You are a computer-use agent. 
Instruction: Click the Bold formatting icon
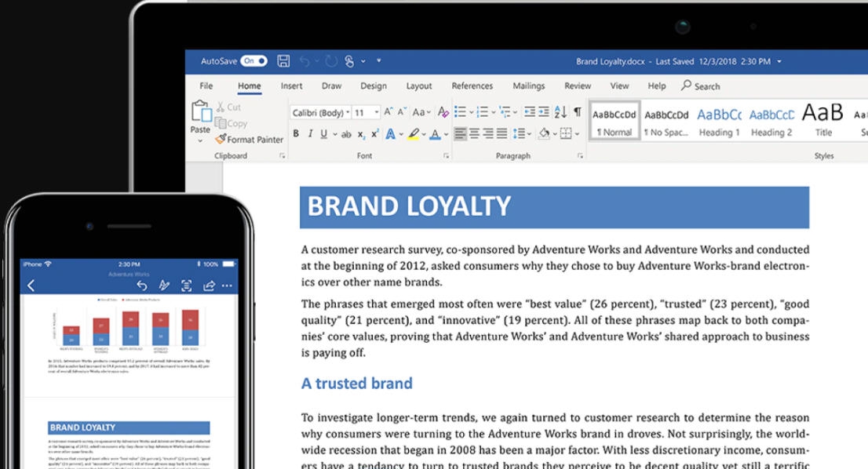coord(295,133)
